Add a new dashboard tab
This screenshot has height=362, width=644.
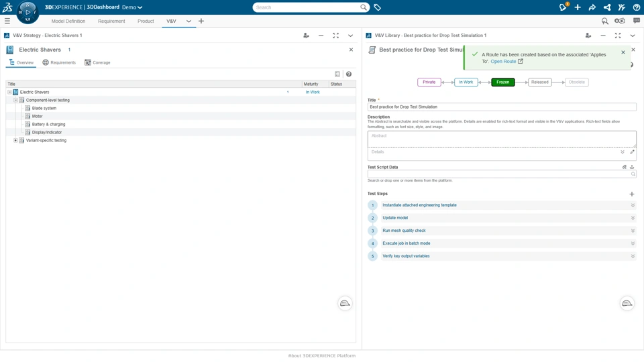pyautogui.click(x=201, y=21)
